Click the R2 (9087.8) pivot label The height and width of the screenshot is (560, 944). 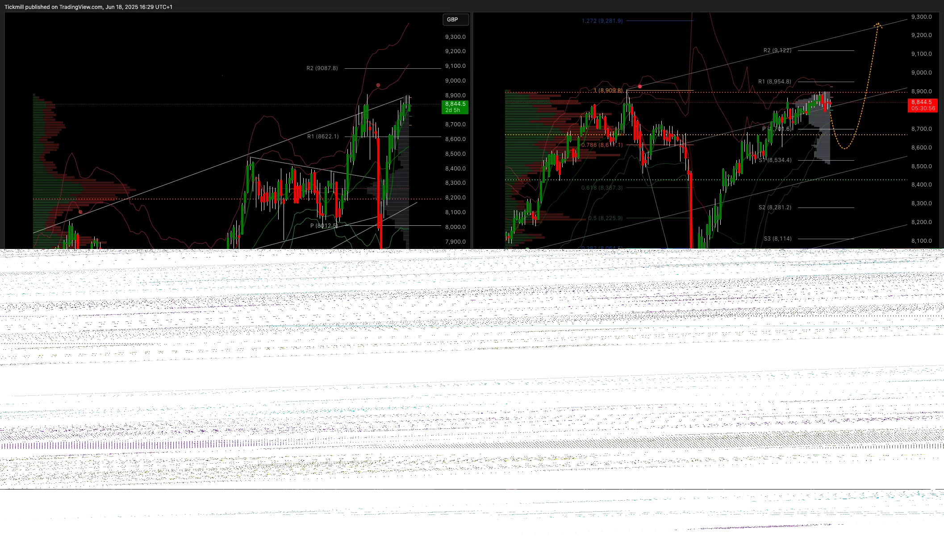pyautogui.click(x=322, y=68)
